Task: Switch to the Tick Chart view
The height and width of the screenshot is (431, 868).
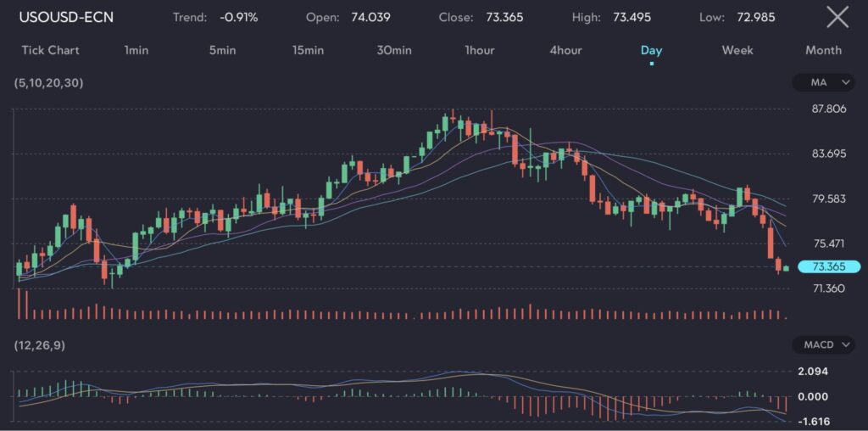Action: [50, 50]
